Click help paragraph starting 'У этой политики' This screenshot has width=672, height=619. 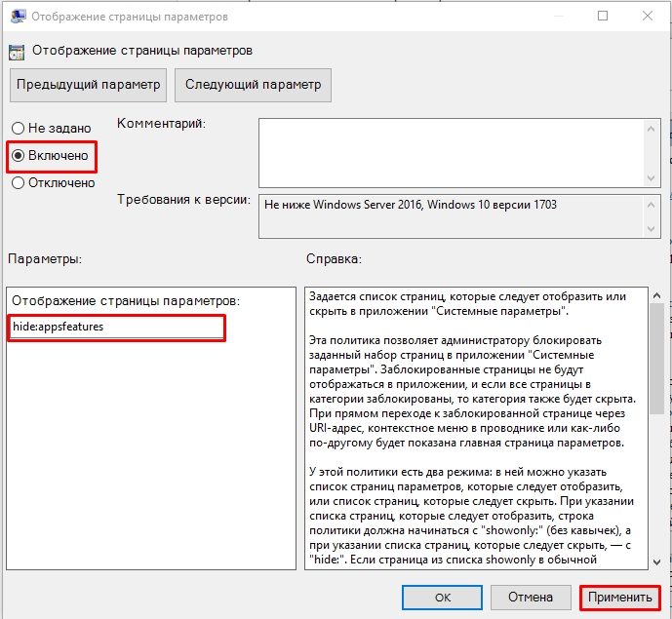471,516
